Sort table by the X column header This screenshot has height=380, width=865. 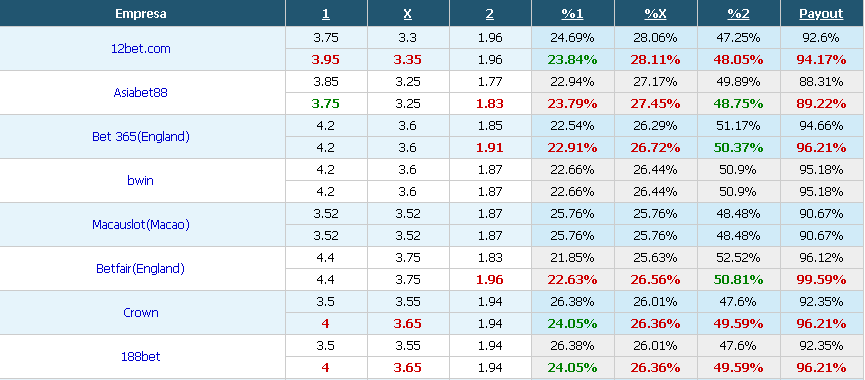pyautogui.click(x=408, y=14)
